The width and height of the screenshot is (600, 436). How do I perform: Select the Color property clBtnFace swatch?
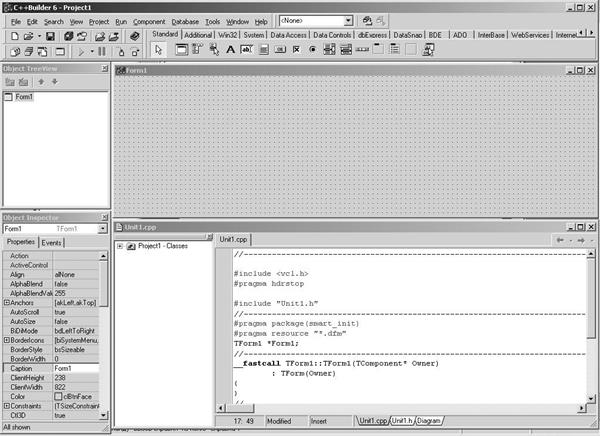pos(59,396)
